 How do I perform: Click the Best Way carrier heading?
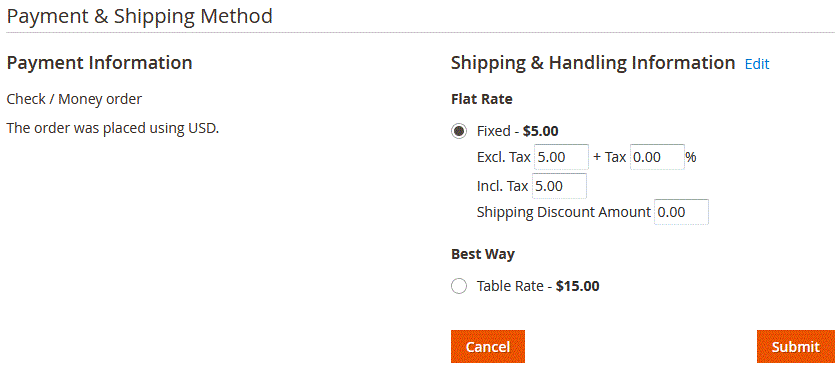click(x=483, y=254)
